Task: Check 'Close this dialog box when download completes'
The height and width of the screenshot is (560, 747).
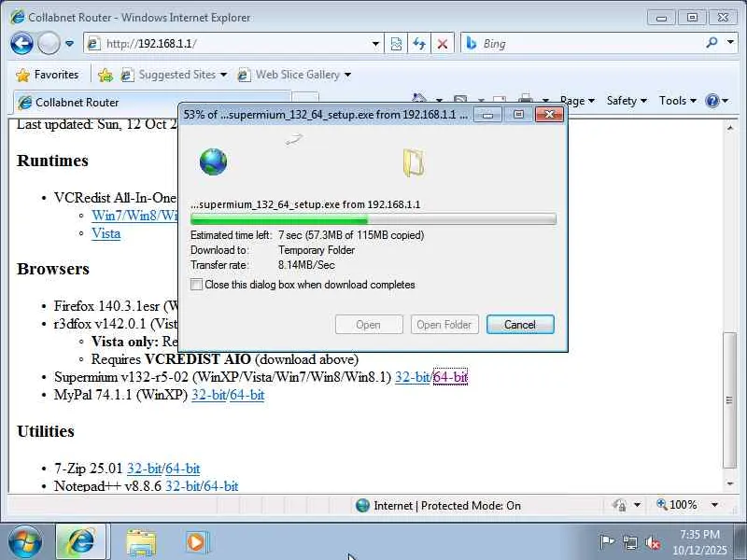Action: [196, 285]
